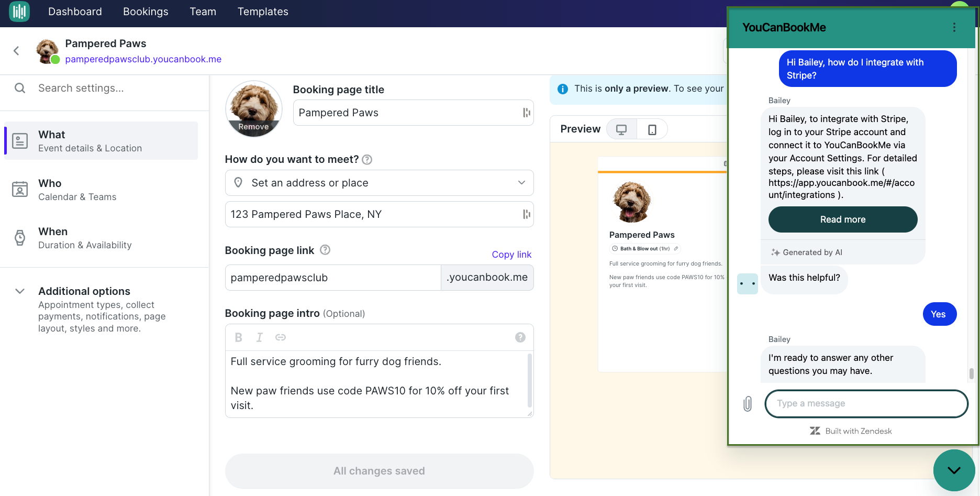Apply bold formatting in intro editor

pyautogui.click(x=239, y=337)
